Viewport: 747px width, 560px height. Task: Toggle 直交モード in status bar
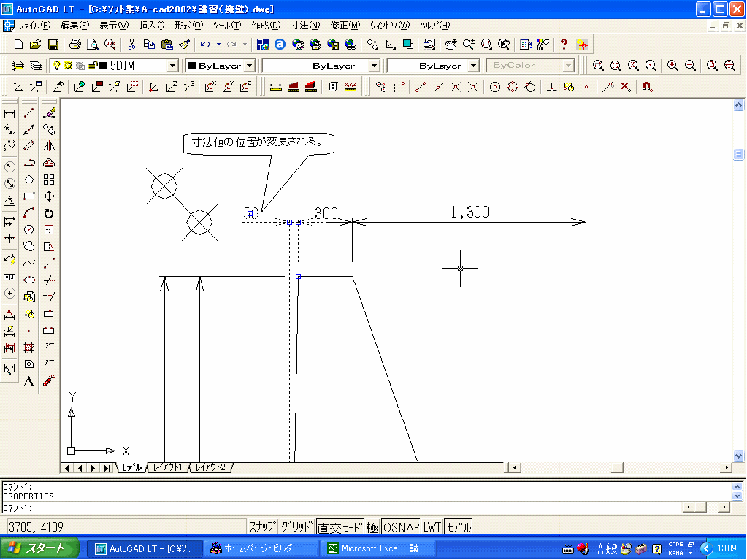[340, 526]
